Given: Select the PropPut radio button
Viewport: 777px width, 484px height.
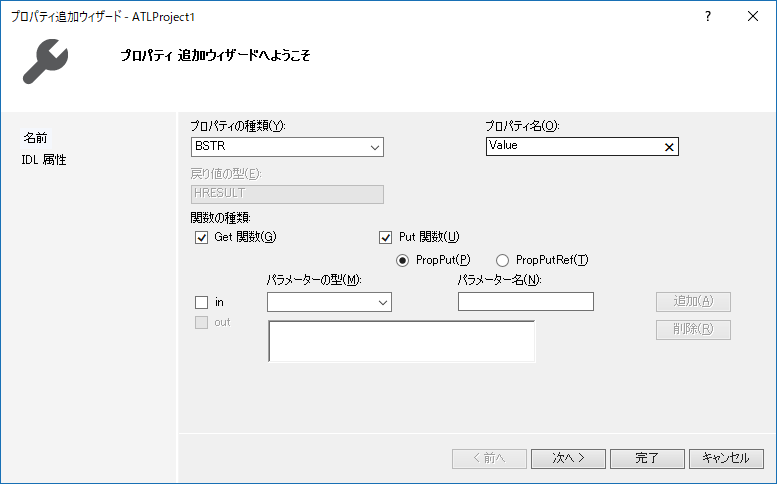Looking at the screenshot, I should coord(402,261).
